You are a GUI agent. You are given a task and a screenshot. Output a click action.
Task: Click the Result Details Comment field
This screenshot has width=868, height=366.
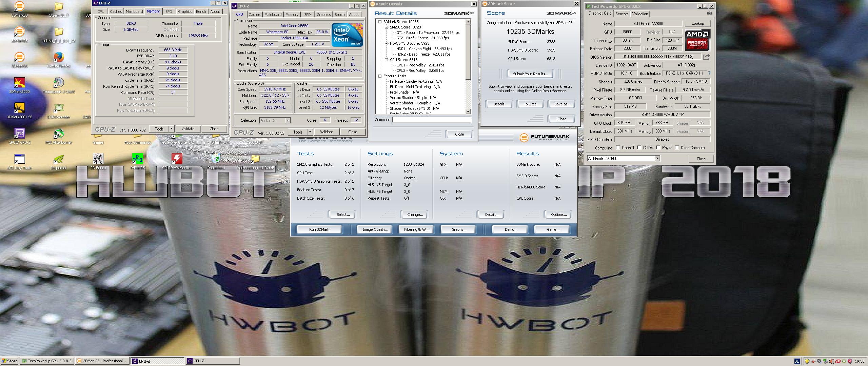point(431,120)
